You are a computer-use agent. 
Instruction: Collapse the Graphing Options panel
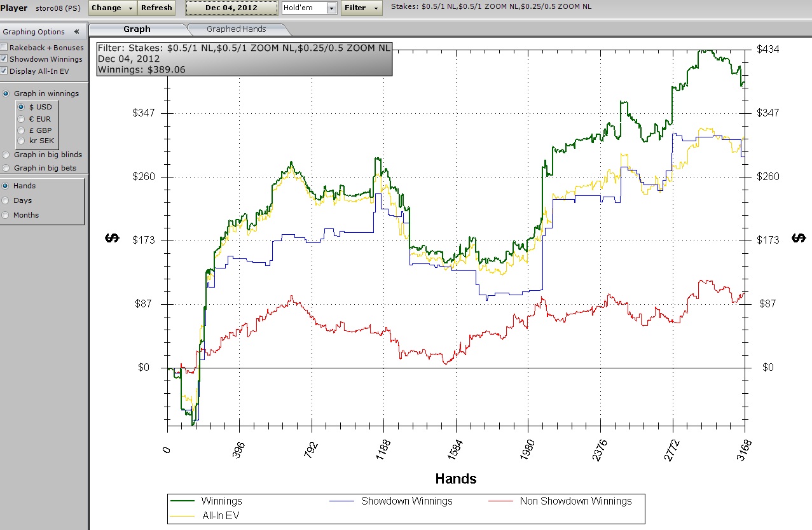(76, 32)
